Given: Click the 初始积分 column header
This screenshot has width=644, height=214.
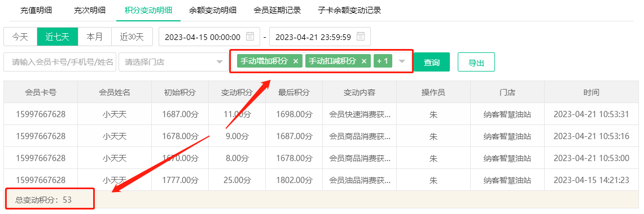Looking at the screenshot, I should (x=180, y=92).
